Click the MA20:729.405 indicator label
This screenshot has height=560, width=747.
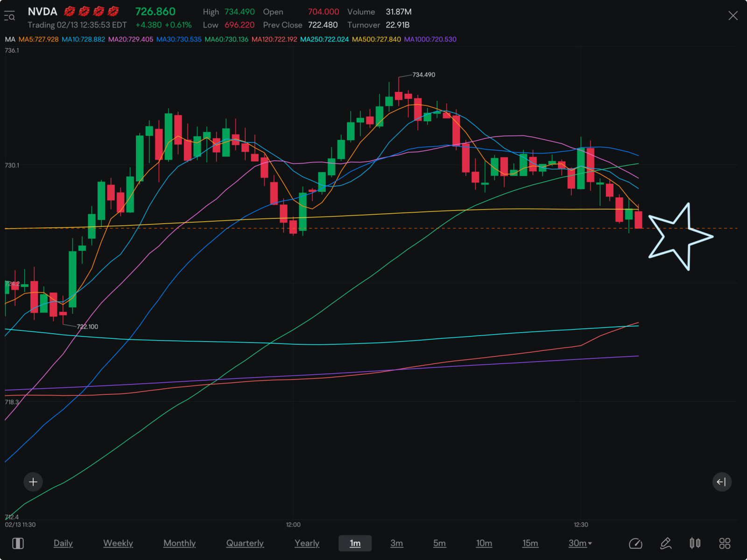(x=131, y=39)
